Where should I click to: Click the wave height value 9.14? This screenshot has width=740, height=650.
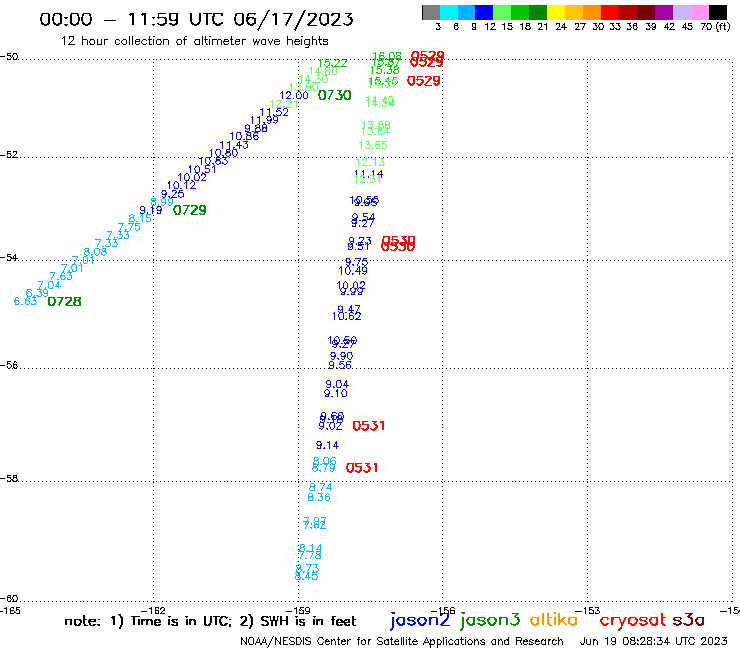327,445
